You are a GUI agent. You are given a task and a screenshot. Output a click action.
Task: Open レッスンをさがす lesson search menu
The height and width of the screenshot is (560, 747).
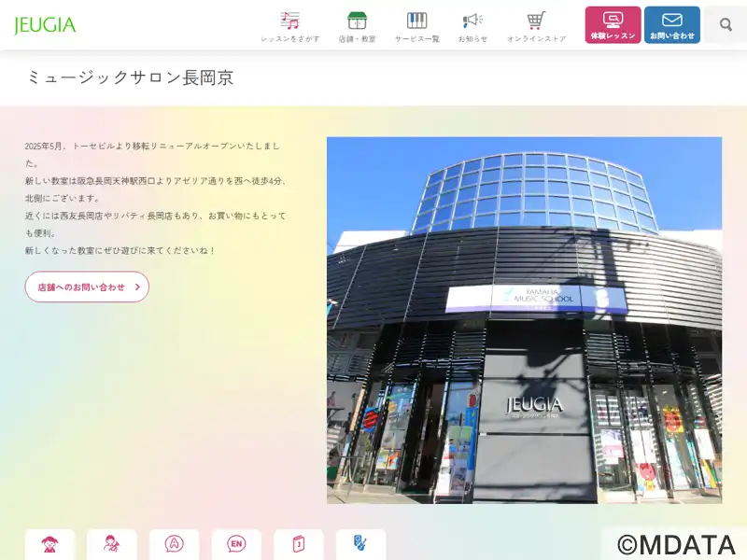[x=290, y=27]
